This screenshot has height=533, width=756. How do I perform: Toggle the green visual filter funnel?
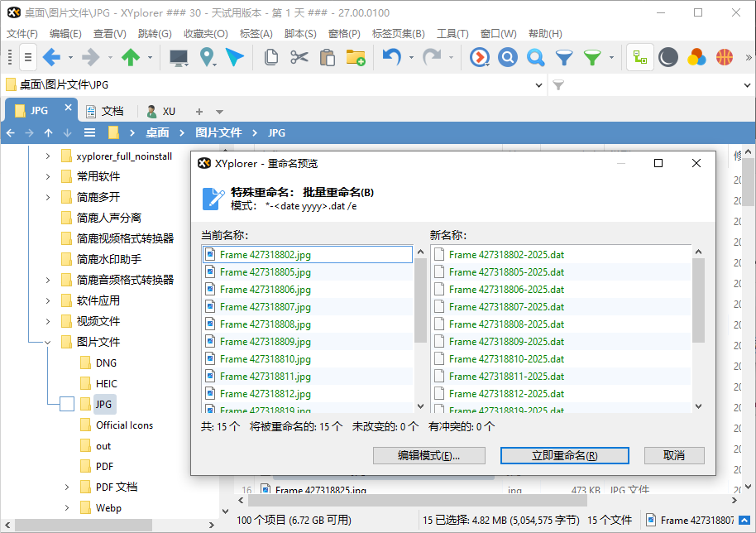tap(593, 56)
